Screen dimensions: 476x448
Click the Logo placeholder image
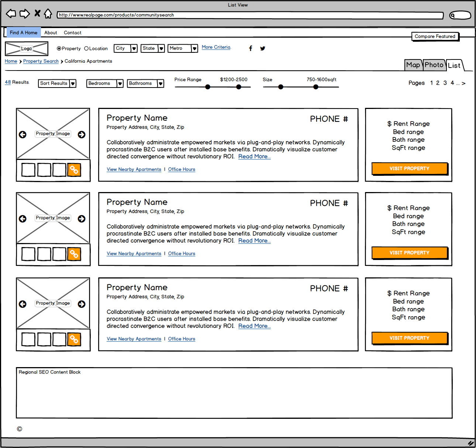point(27,49)
